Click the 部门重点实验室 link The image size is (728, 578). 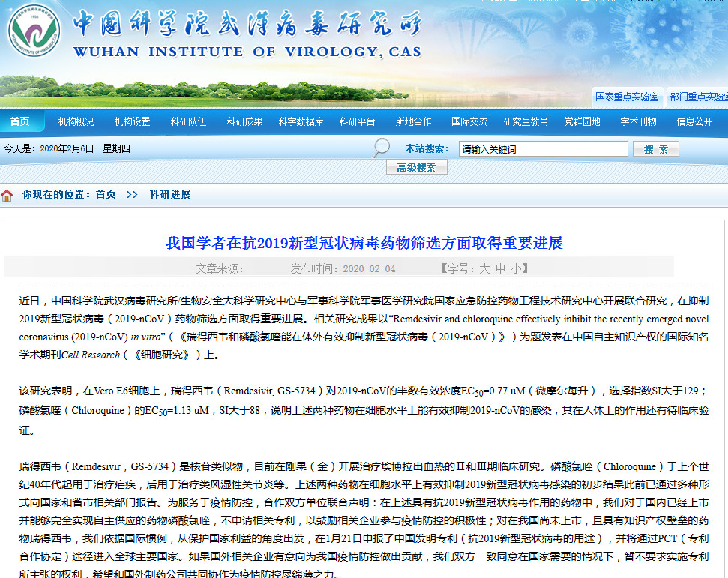click(698, 97)
